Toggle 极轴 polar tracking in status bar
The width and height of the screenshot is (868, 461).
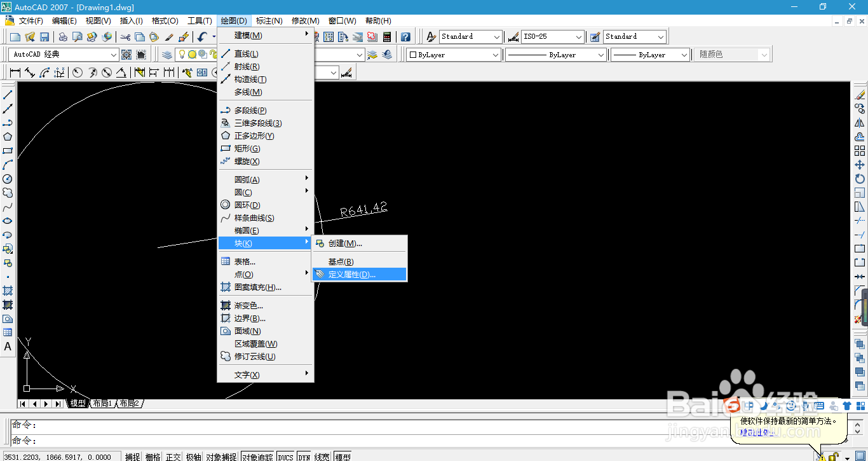[193, 457]
